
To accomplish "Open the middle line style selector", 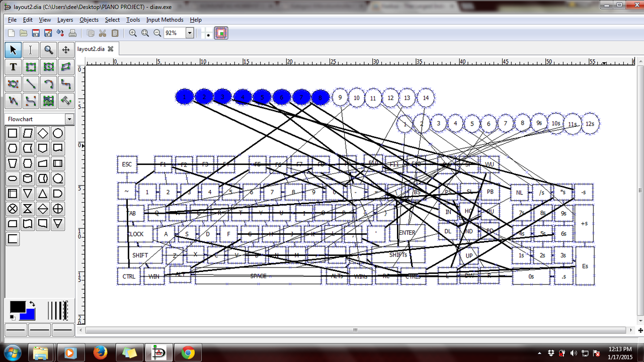I will (39, 330).
